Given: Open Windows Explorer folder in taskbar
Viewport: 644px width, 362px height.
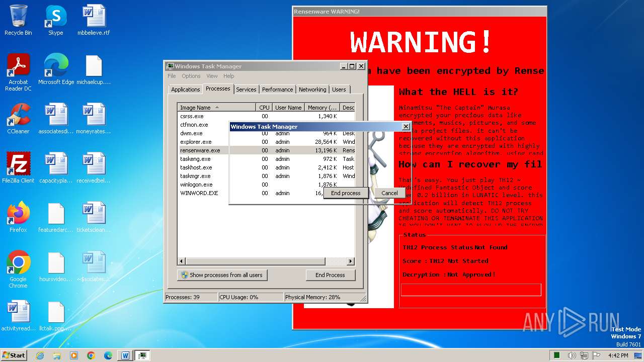Looking at the screenshot, I should (x=57, y=355).
